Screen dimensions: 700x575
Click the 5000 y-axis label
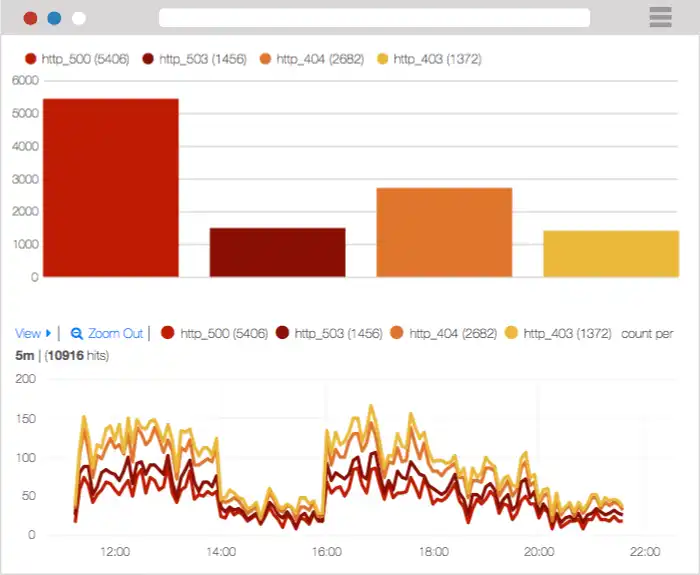pos(25,113)
